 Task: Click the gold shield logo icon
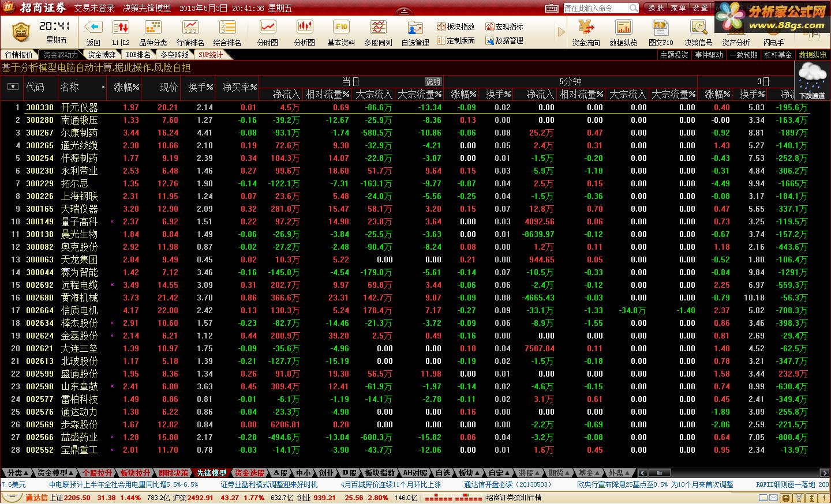coord(21,32)
